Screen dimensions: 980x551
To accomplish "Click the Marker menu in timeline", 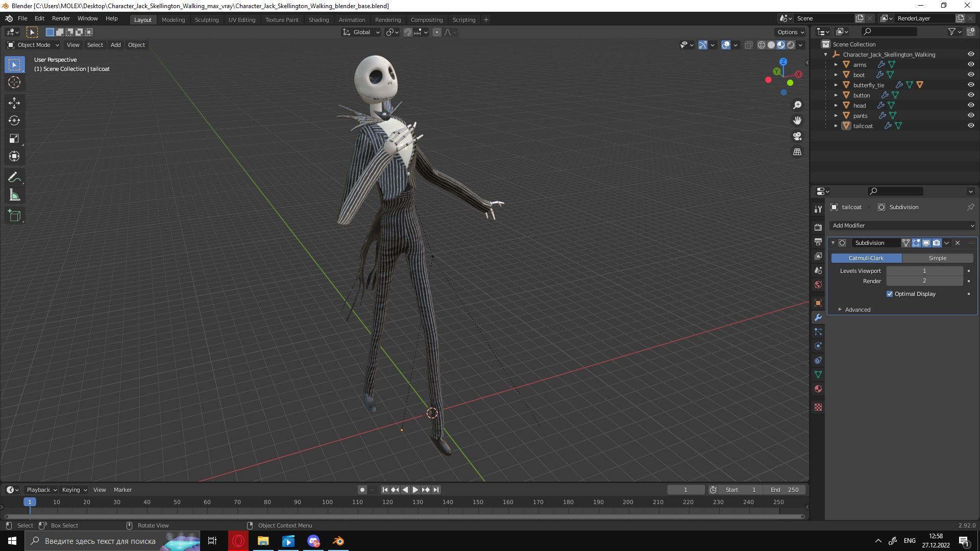I will [x=122, y=490].
